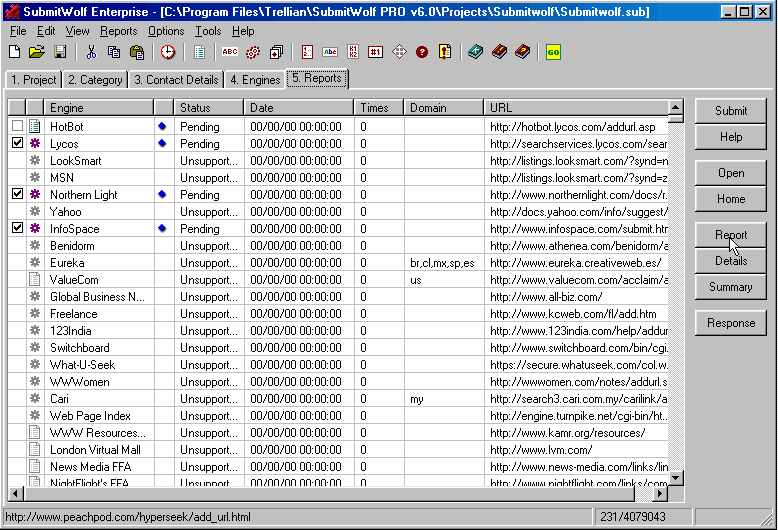This screenshot has width=778, height=530.
Task: Open the Help menu
Action: coord(243,31)
